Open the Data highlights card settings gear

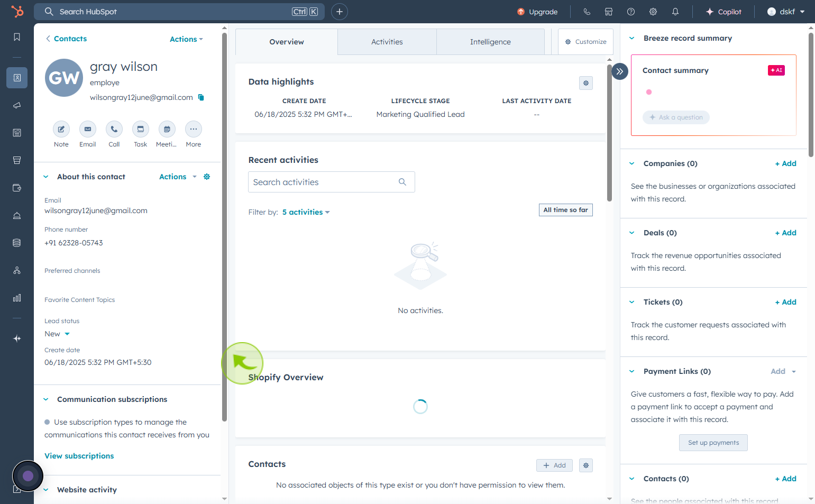[586, 83]
